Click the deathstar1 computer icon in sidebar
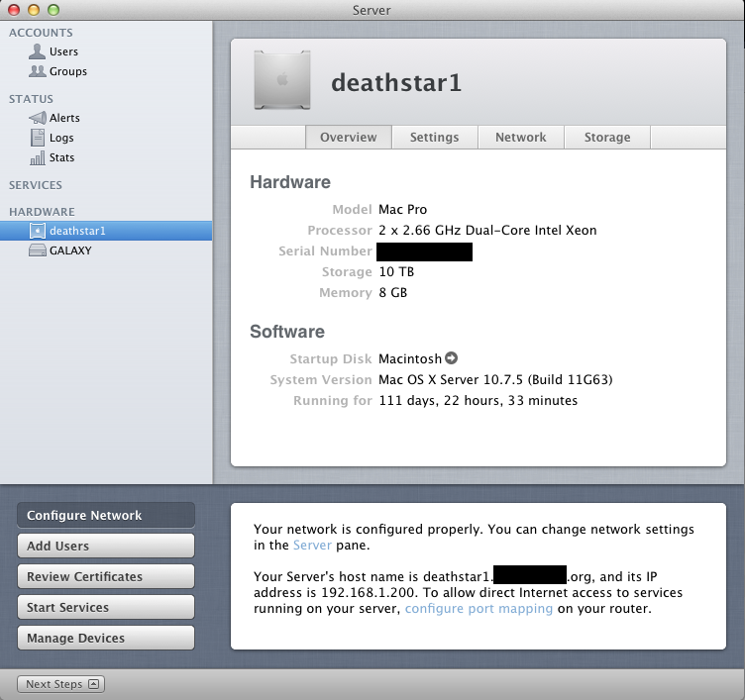This screenshot has height=700, width=745. [38, 231]
